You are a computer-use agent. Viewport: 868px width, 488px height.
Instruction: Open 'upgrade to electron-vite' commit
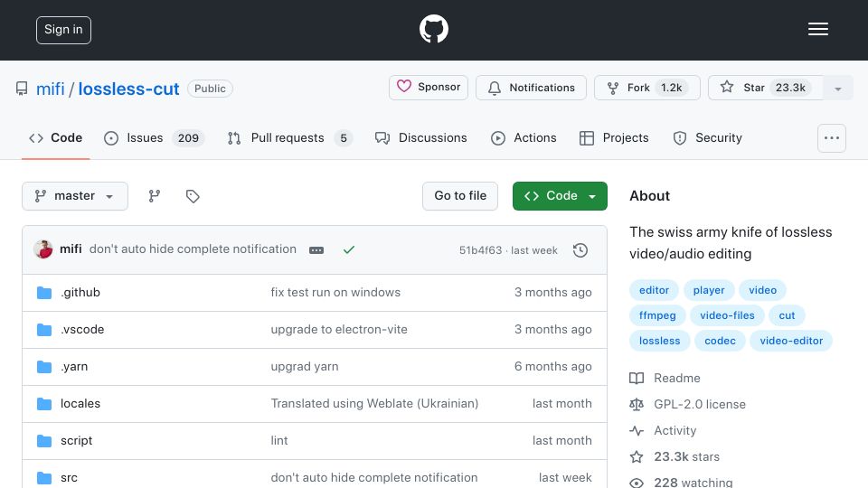pyautogui.click(x=339, y=329)
